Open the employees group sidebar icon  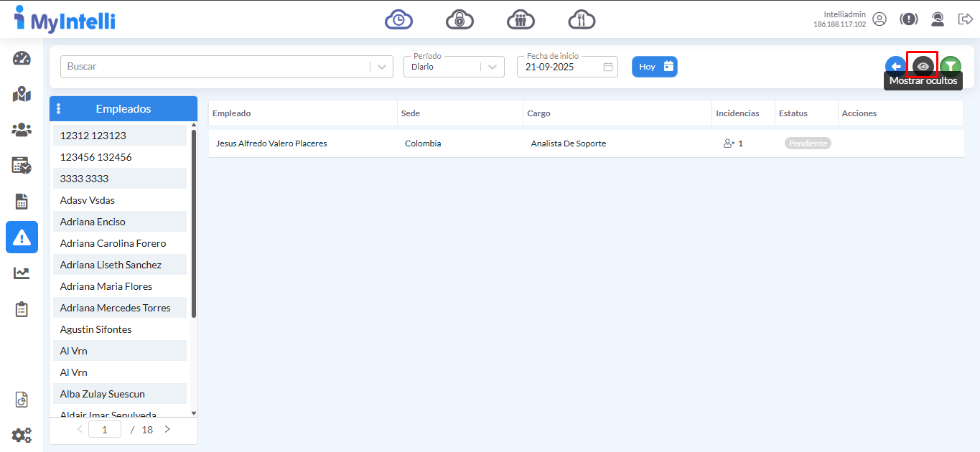[22, 130]
